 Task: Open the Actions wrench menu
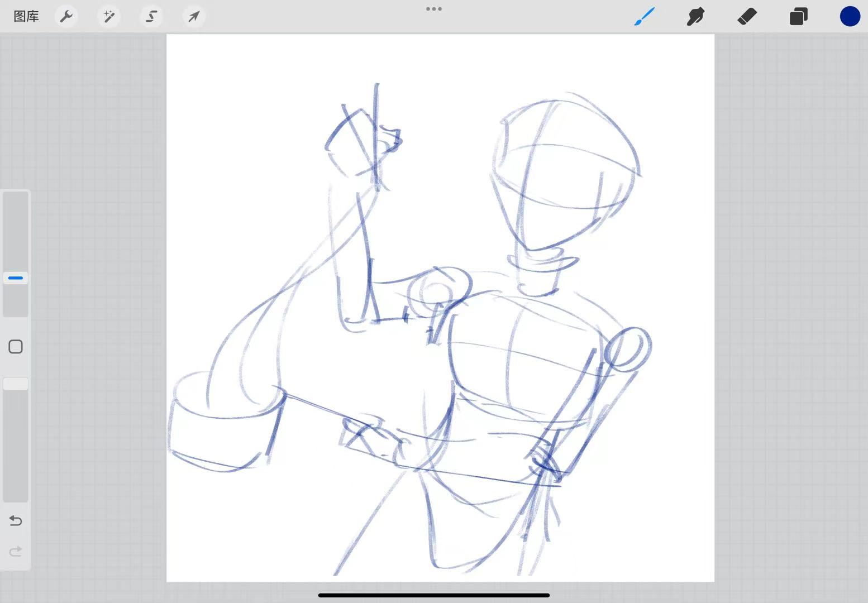pyautogui.click(x=66, y=16)
